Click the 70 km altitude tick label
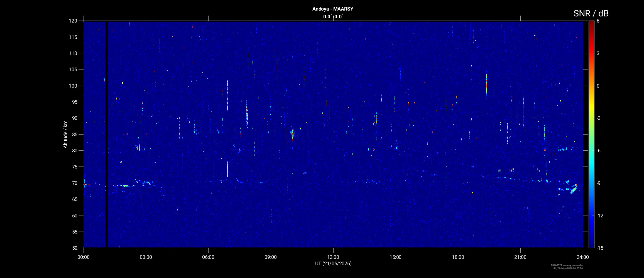Image resolution: width=644 pixels, height=278 pixels. tap(74, 183)
